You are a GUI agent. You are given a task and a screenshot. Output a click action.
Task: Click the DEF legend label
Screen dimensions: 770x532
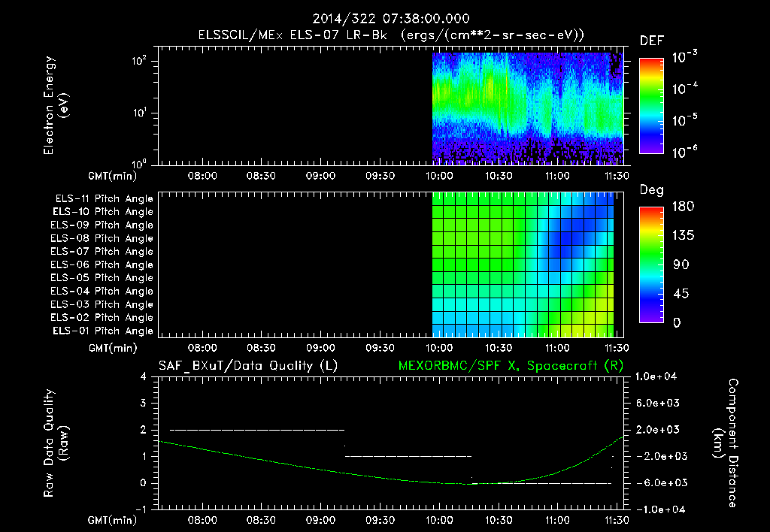point(652,41)
